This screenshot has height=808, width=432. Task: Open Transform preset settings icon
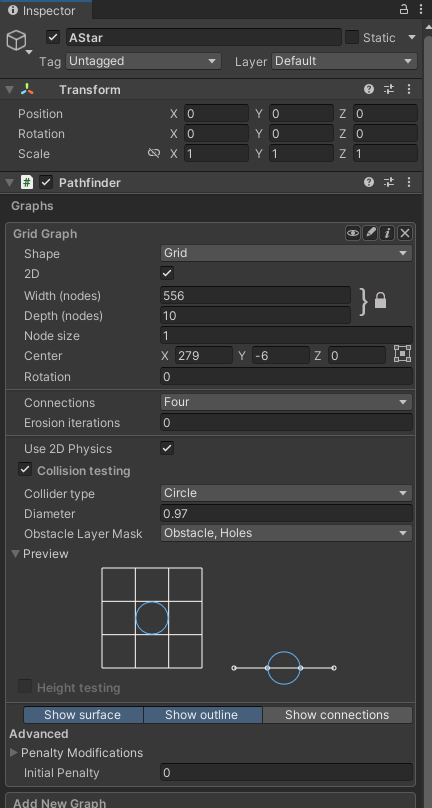389,89
